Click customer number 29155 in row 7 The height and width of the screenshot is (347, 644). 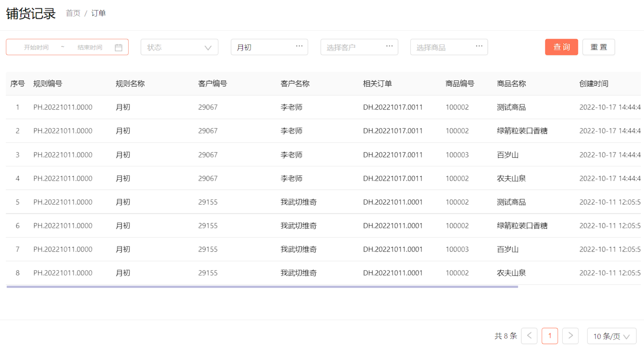tap(208, 249)
